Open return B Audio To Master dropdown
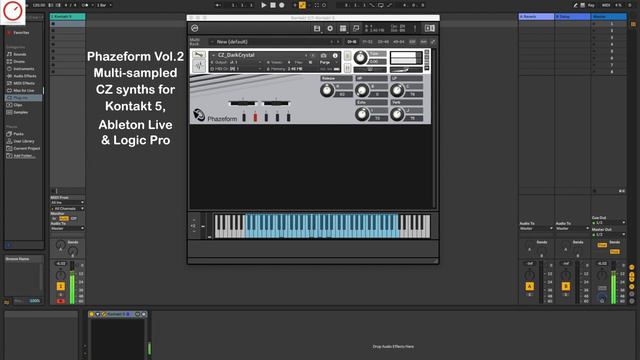The height and width of the screenshot is (360, 640). [572, 229]
